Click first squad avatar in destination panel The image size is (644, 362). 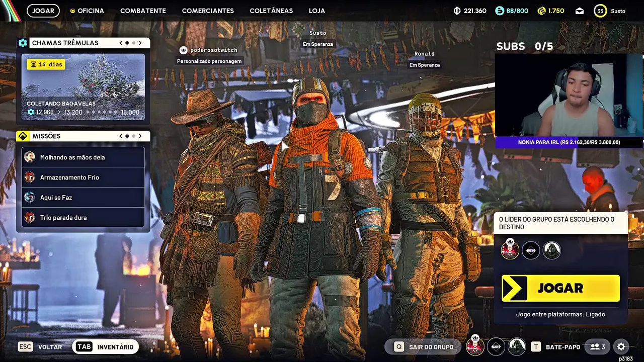coord(510,249)
